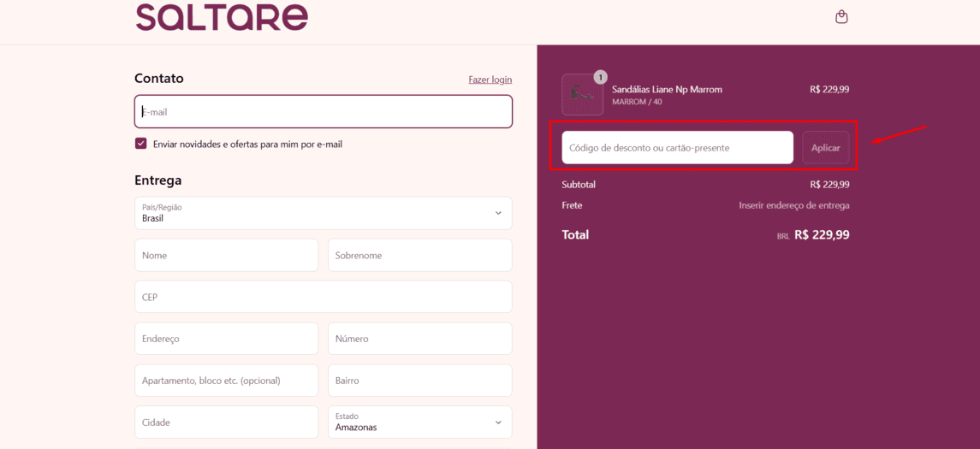Click the discount code or gift card field
980x449 pixels.
coord(677,147)
